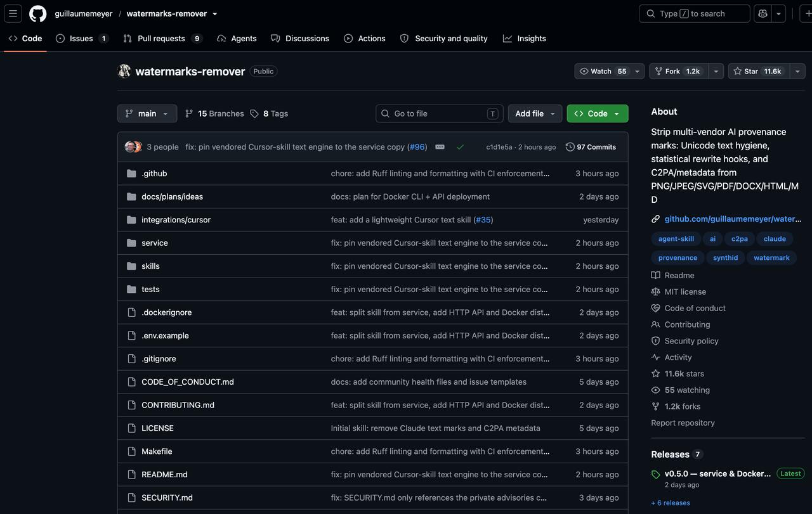Click the fork icon beside 1.2k forks
Screen dimensions: 812x514
[x=656, y=406]
